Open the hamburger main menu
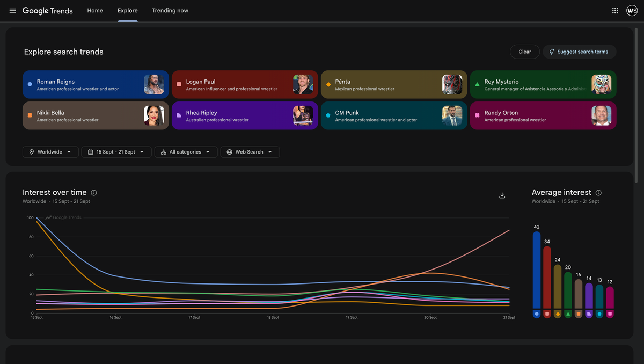Viewport: 644px width, 364px height. click(13, 11)
